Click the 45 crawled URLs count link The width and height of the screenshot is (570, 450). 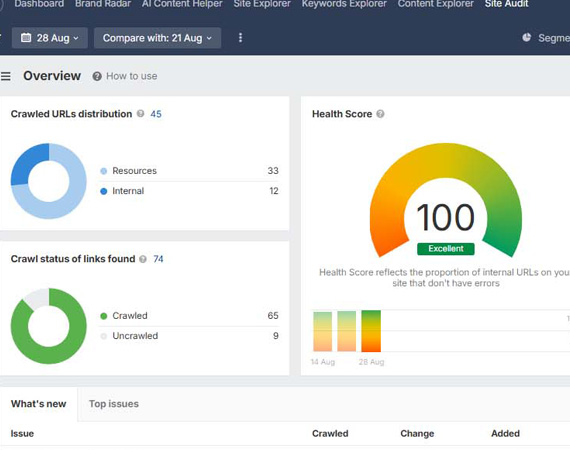pyautogui.click(x=156, y=114)
